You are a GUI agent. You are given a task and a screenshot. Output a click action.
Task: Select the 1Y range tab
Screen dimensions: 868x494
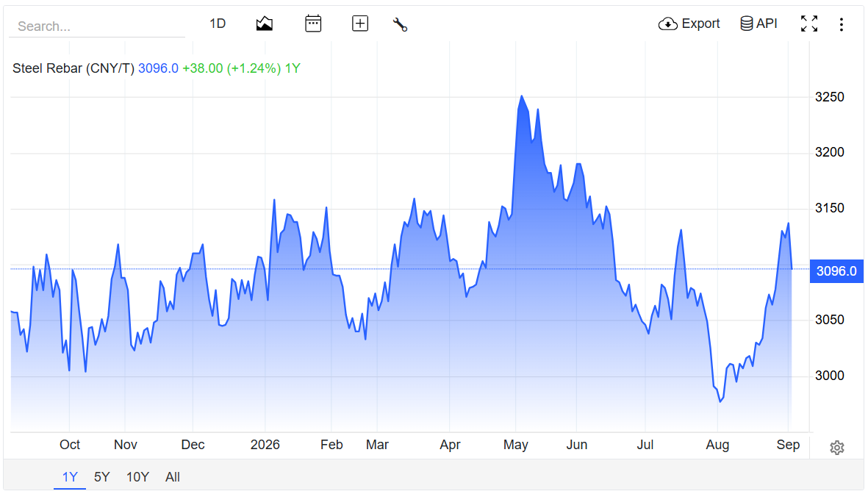[70, 477]
